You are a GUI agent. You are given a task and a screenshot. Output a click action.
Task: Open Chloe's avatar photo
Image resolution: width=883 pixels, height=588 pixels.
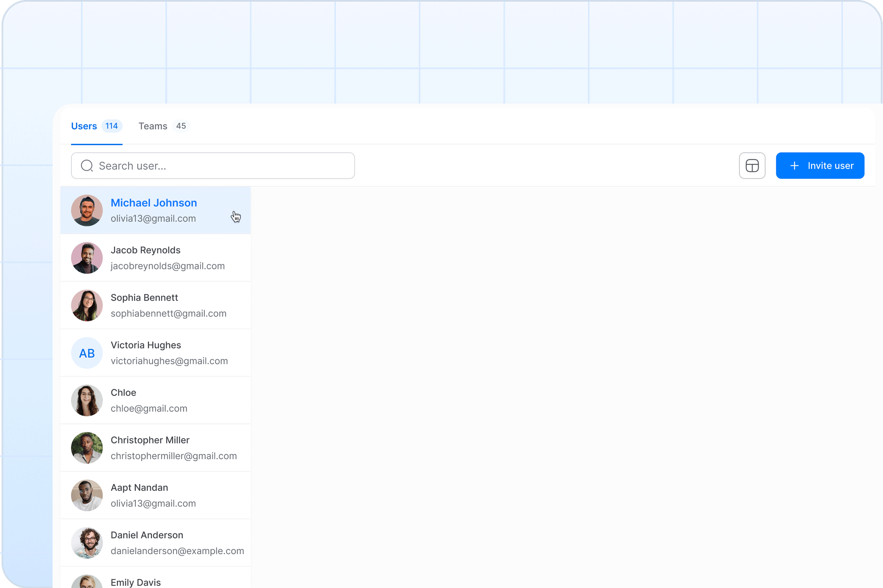point(87,400)
